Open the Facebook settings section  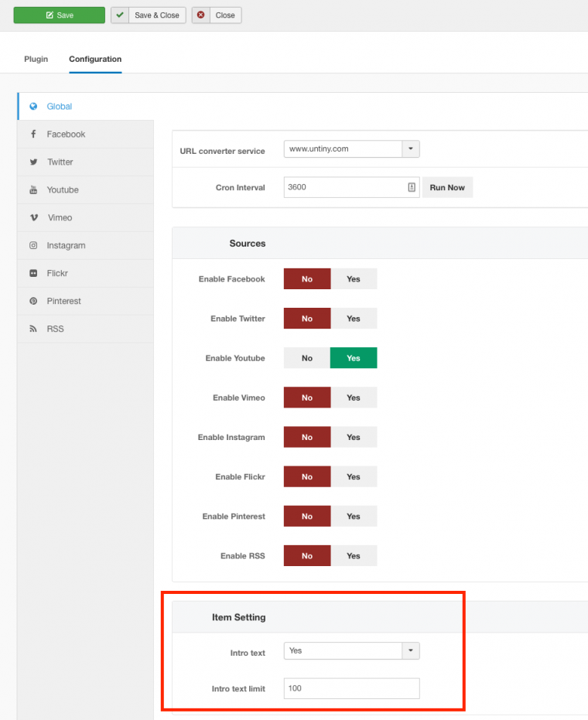point(85,134)
